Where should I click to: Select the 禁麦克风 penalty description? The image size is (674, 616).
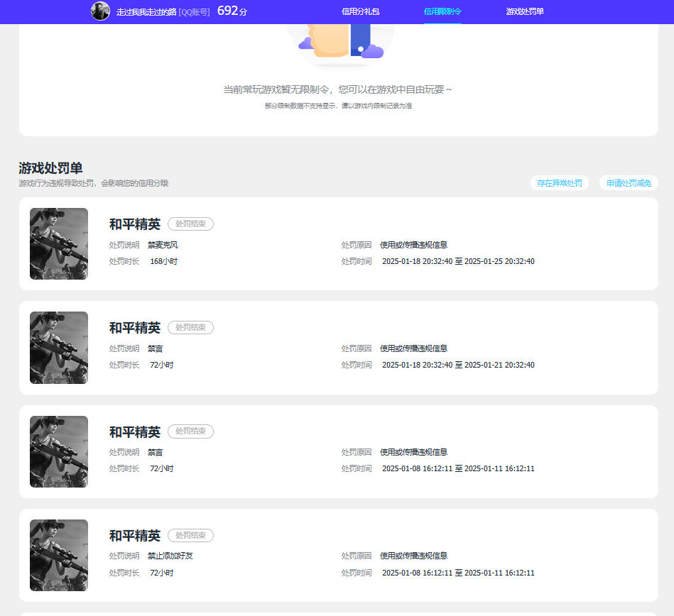click(x=163, y=245)
